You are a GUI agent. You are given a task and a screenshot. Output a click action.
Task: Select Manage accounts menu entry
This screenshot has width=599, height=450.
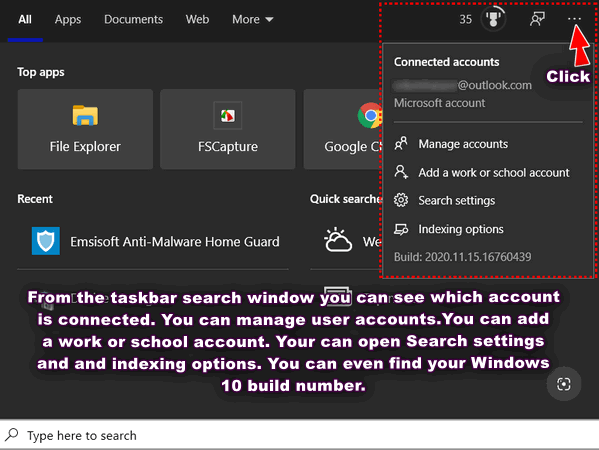(487, 144)
